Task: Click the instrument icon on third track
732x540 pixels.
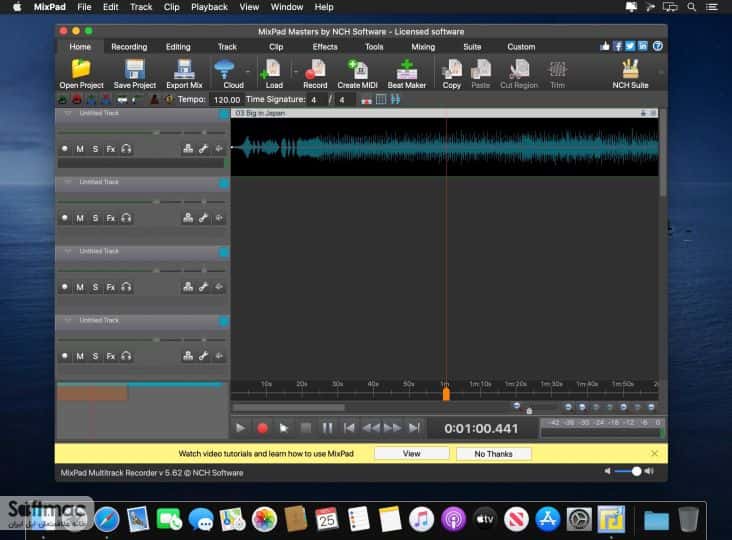Action: [x=188, y=287]
